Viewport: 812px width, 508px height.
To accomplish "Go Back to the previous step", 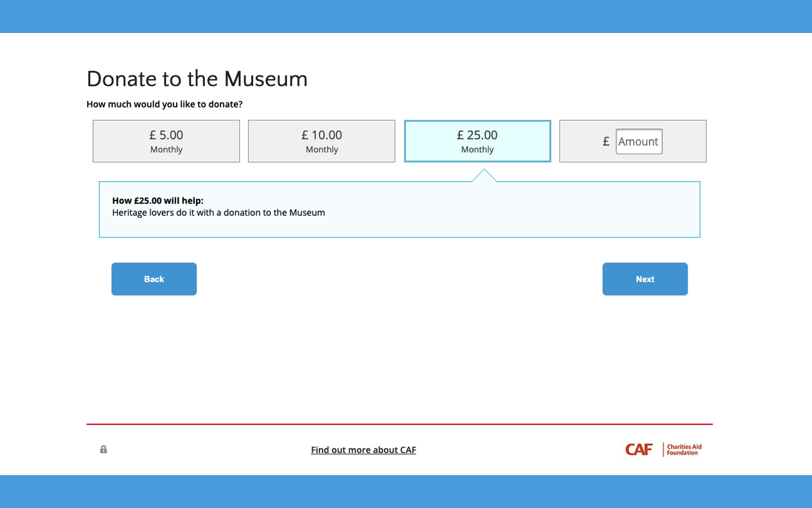I will 154,279.
